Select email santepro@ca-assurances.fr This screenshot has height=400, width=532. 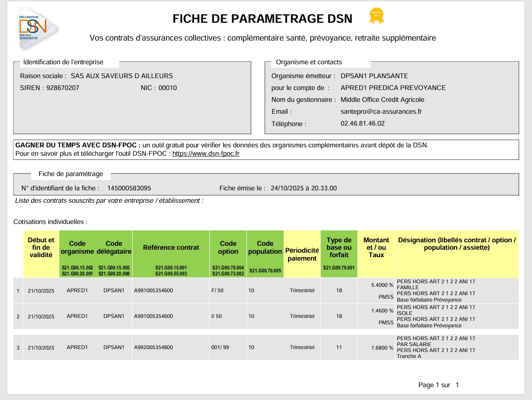[x=381, y=112]
